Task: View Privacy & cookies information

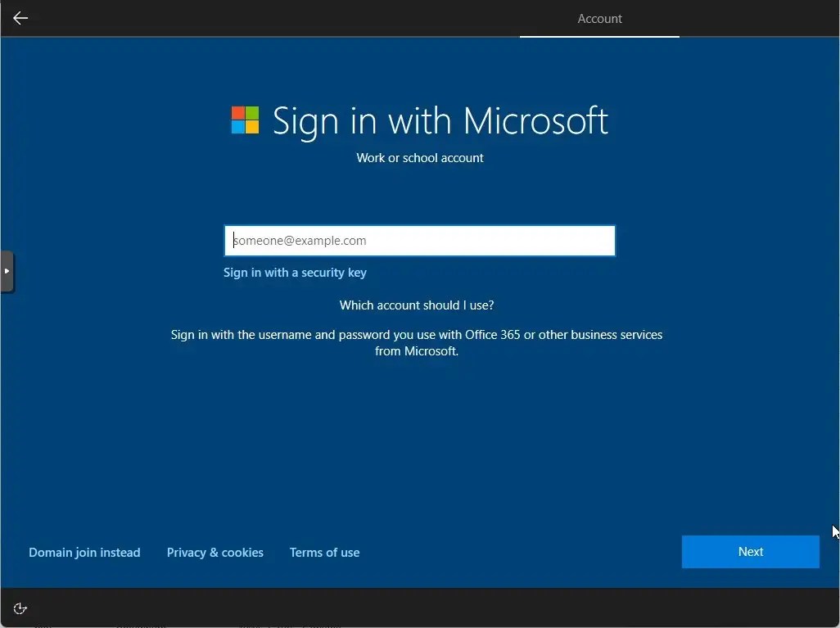Action: tap(215, 552)
